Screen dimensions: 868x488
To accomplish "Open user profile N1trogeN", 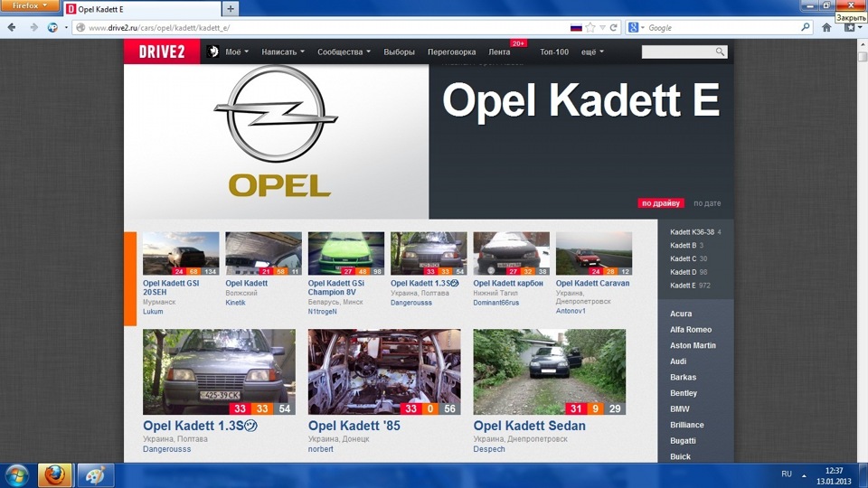I will [322, 312].
